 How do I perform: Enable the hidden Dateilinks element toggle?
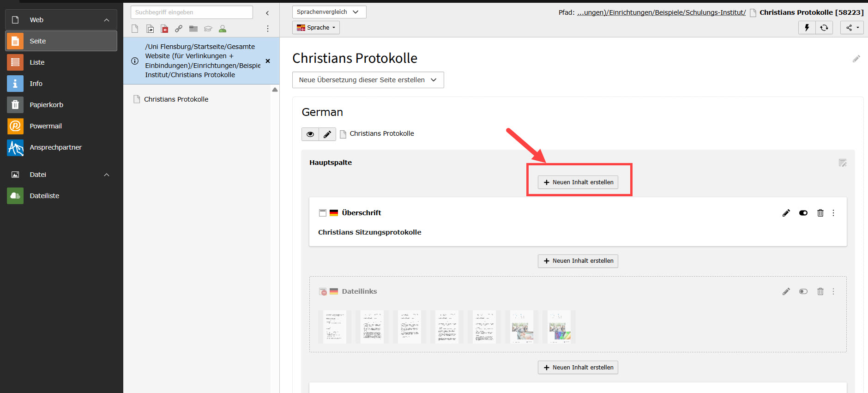[803, 291]
